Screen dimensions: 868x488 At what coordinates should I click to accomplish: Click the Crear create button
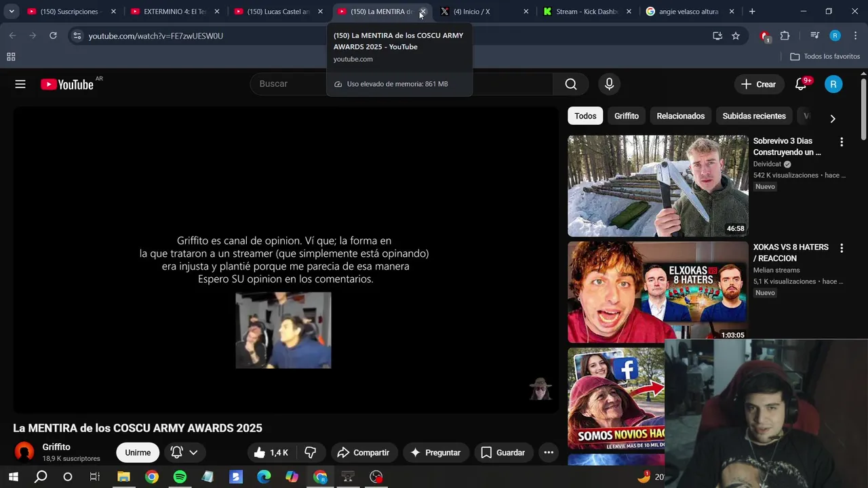758,84
